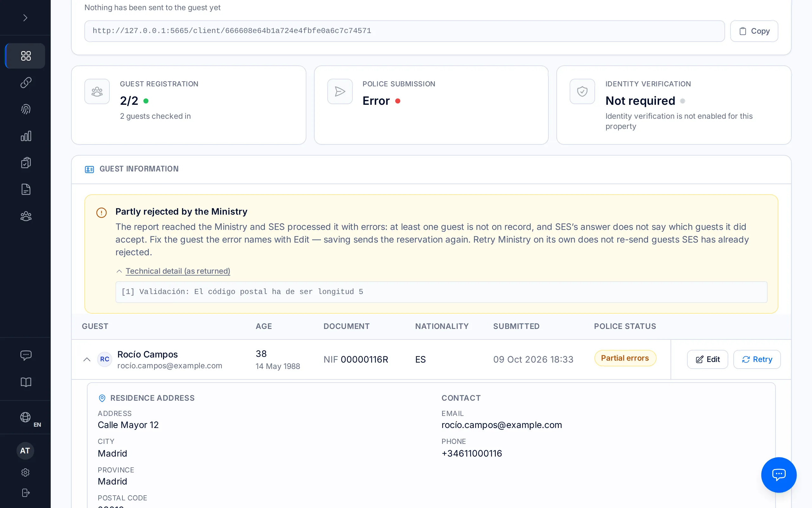Click the Partial errors status badge
The height and width of the screenshot is (508, 812).
(x=625, y=358)
